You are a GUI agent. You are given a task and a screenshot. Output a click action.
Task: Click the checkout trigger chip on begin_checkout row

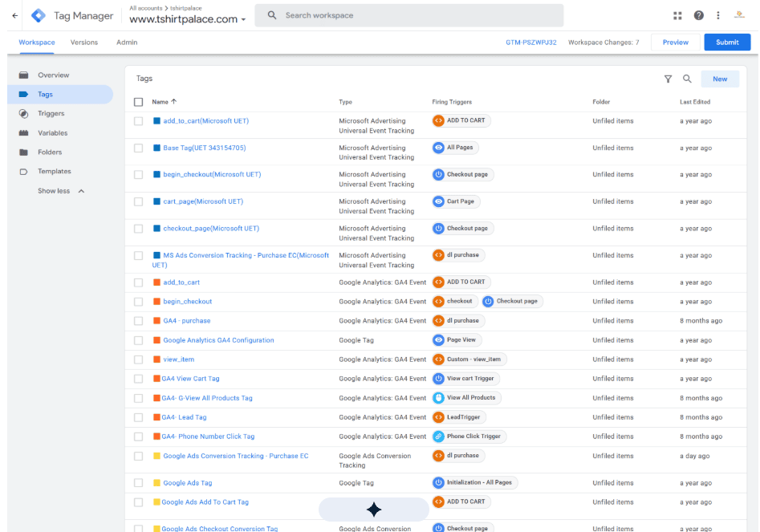click(x=455, y=302)
